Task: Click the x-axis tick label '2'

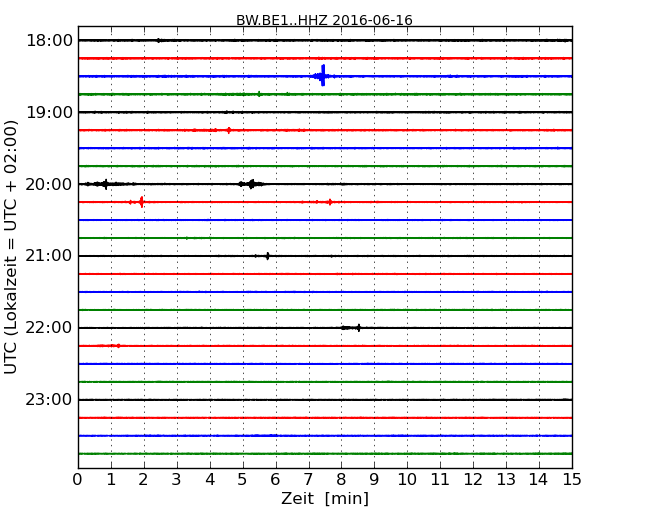Action: click(144, 480)
